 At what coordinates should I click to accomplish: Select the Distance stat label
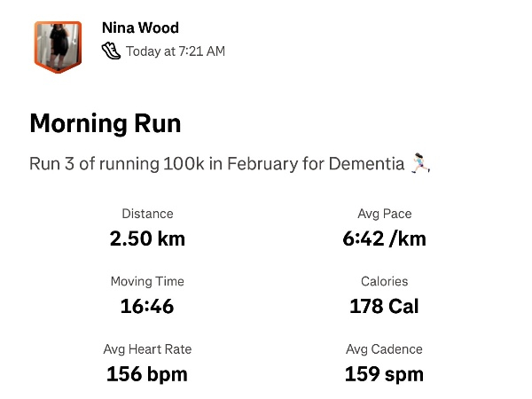(147, 214)
